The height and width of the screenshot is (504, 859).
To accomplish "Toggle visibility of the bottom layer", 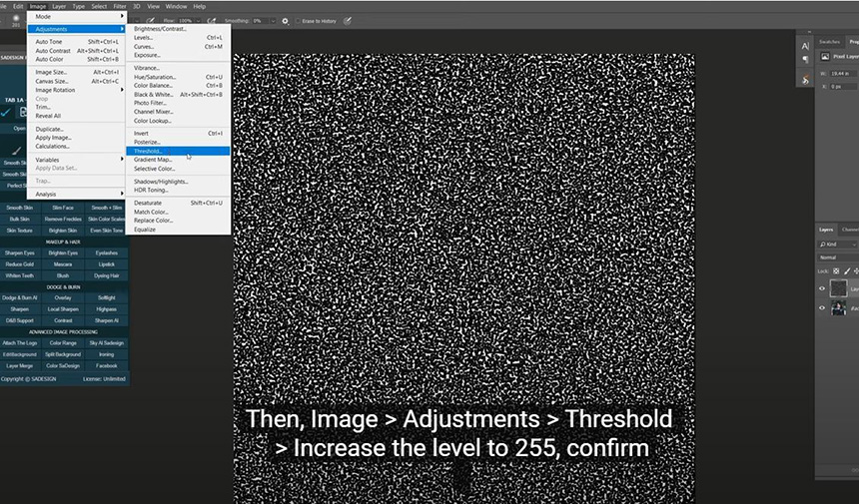I will pos(822,309).
